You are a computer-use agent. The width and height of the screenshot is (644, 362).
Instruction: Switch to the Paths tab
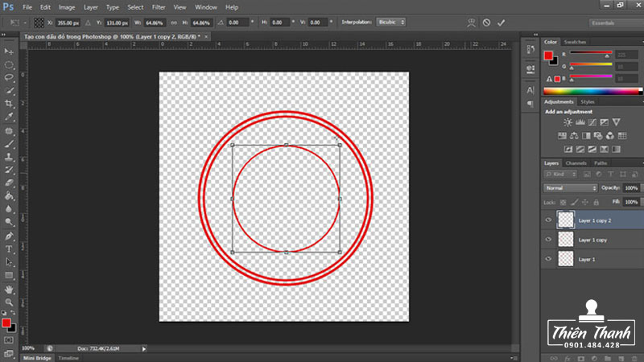point(601,163)
